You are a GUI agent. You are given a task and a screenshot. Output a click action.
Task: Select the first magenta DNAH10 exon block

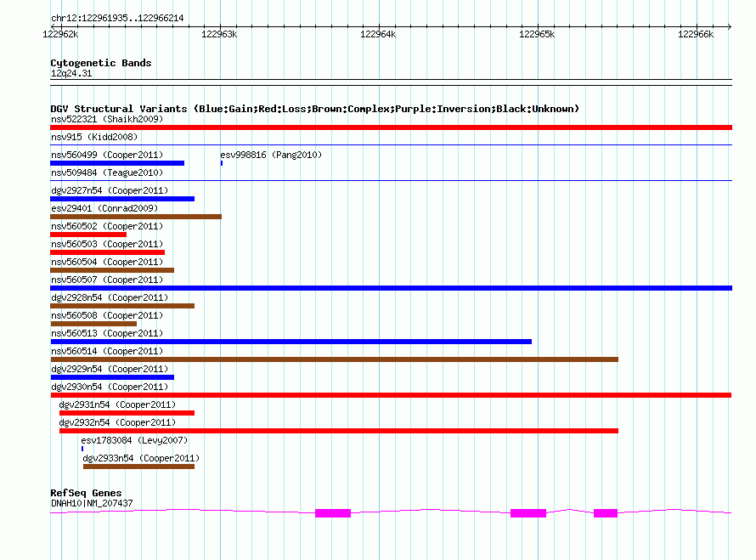333,513
